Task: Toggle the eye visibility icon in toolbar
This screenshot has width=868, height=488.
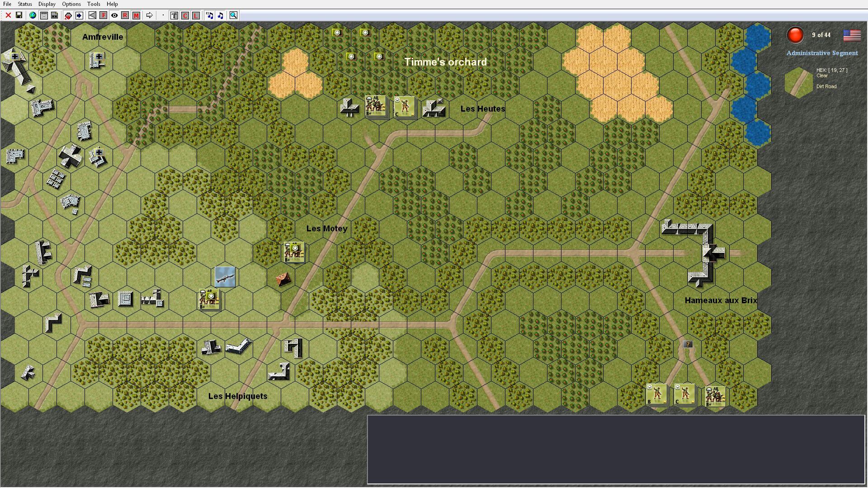Action: (x=114, y=15)
